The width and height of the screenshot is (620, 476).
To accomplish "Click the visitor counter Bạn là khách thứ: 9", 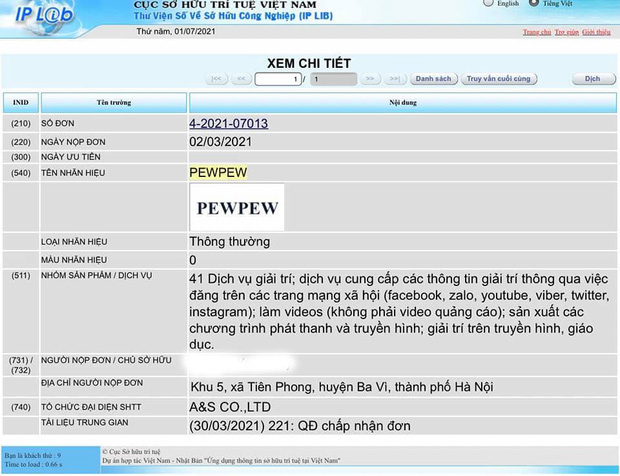I will click(x=33, y=455).
